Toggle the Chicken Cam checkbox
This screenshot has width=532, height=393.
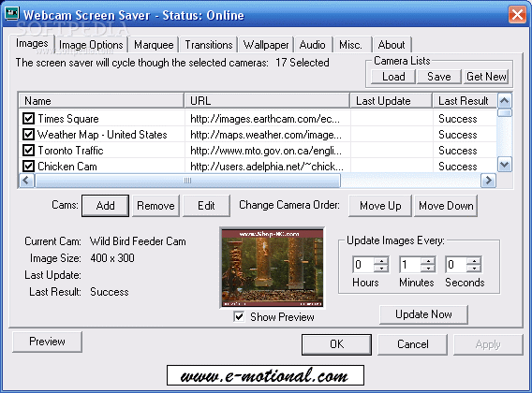coord(28,167)
